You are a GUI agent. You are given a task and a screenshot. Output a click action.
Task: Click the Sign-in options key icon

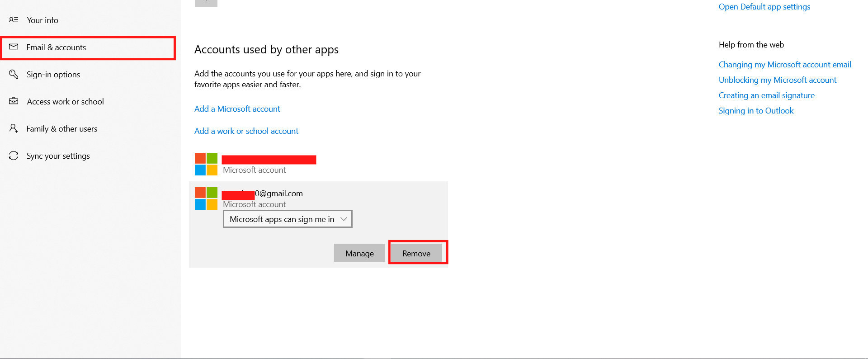click(14, 74)
